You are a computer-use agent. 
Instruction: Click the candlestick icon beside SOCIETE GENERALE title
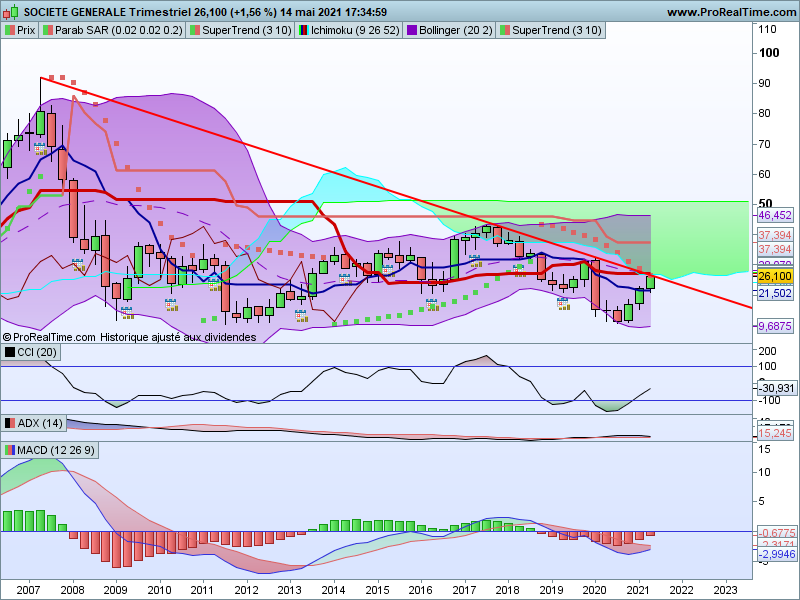[10, 12]
